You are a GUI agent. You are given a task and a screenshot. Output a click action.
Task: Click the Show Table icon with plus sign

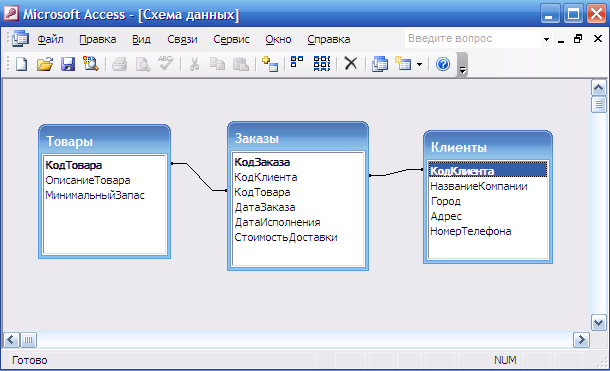point(270,63)
